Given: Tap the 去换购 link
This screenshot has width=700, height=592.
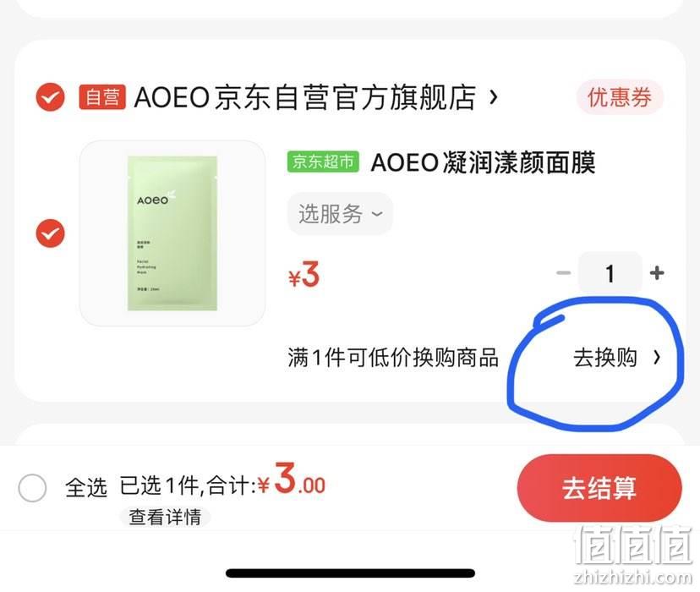Looking at the screenshot, I should [605, 358].
